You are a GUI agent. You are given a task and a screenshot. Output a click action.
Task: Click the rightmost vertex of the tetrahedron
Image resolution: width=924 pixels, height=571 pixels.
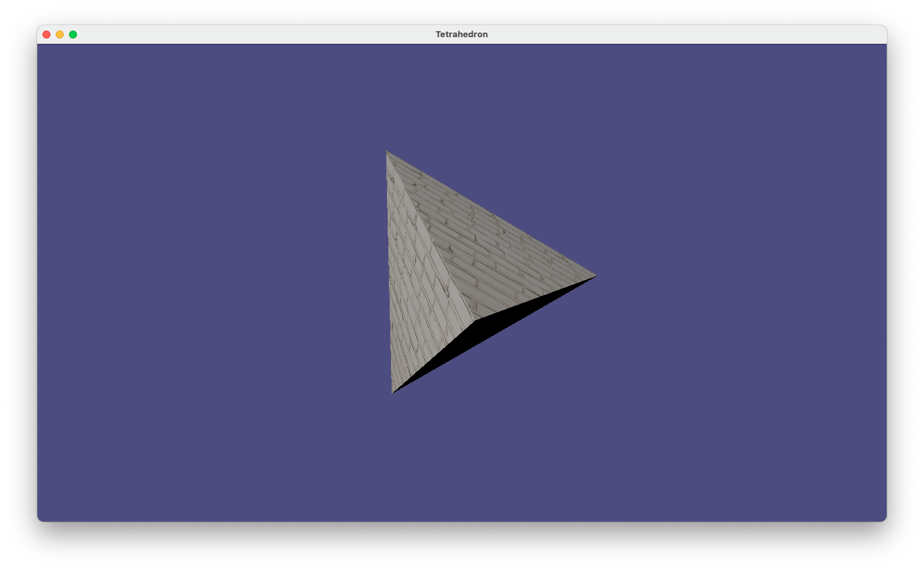coord(595,276)
